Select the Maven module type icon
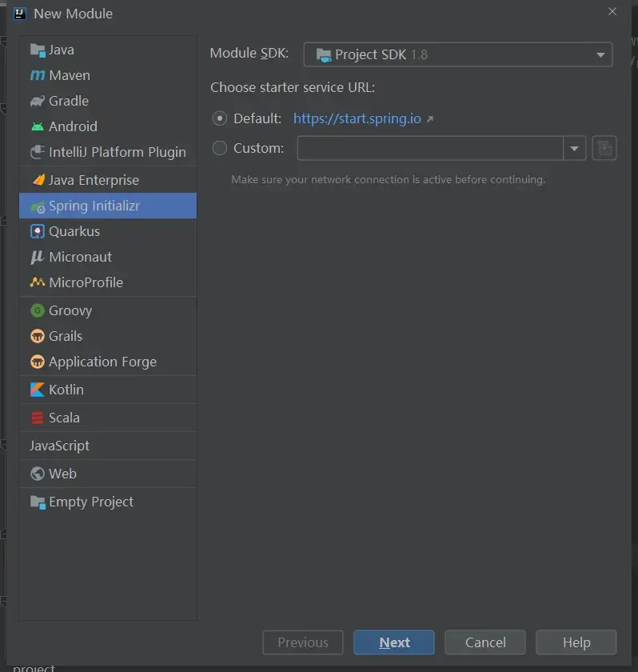The image size is (638, 672). pyautogui.click(x=38, y=75)
